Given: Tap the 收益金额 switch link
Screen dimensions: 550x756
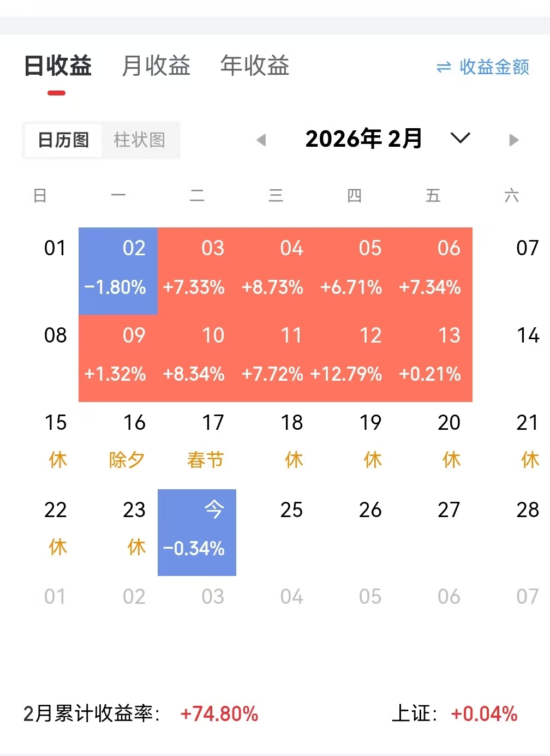Looking at the screenshot, I should point(494,67).
